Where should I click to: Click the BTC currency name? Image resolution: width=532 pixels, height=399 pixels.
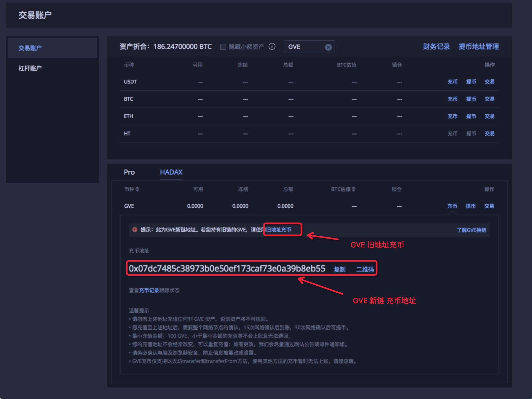128,99
